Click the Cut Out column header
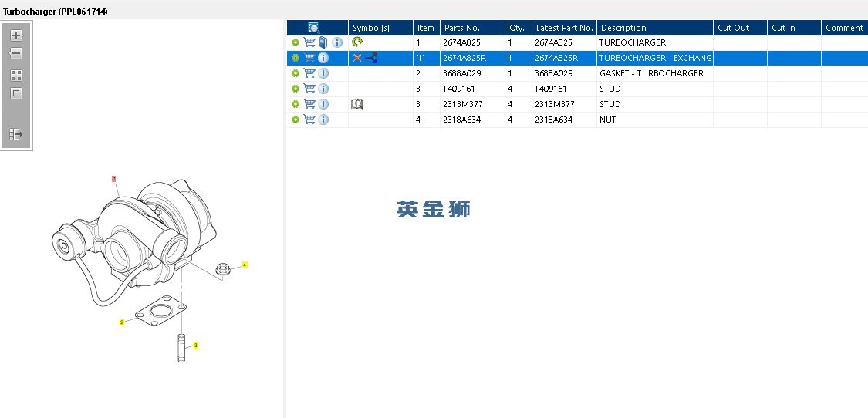This screenshot has width=868, height=418. (741, 28)
